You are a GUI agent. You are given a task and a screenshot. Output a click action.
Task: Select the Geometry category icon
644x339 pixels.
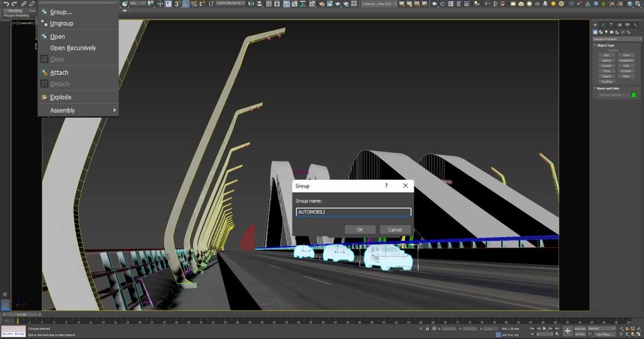tap(595, 32)
